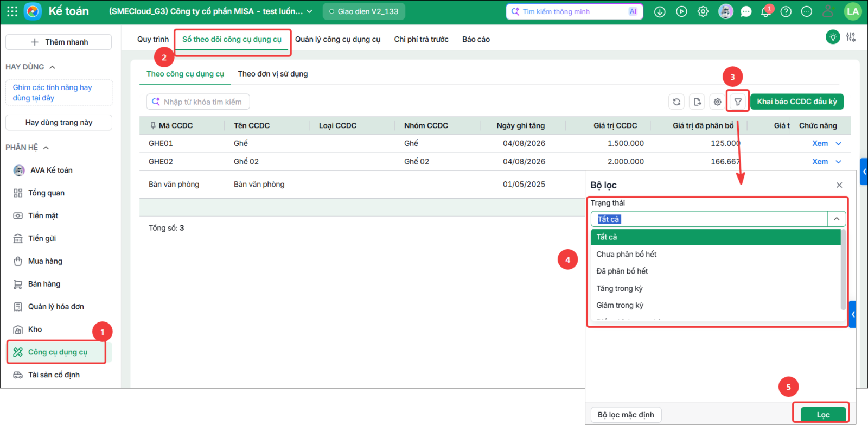
Task: Click the funnel filter icon
Action: pos(738,102)
